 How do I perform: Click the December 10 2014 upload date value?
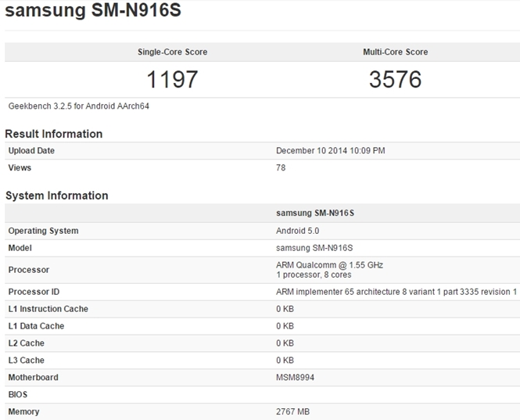click(x=330, y=150)
